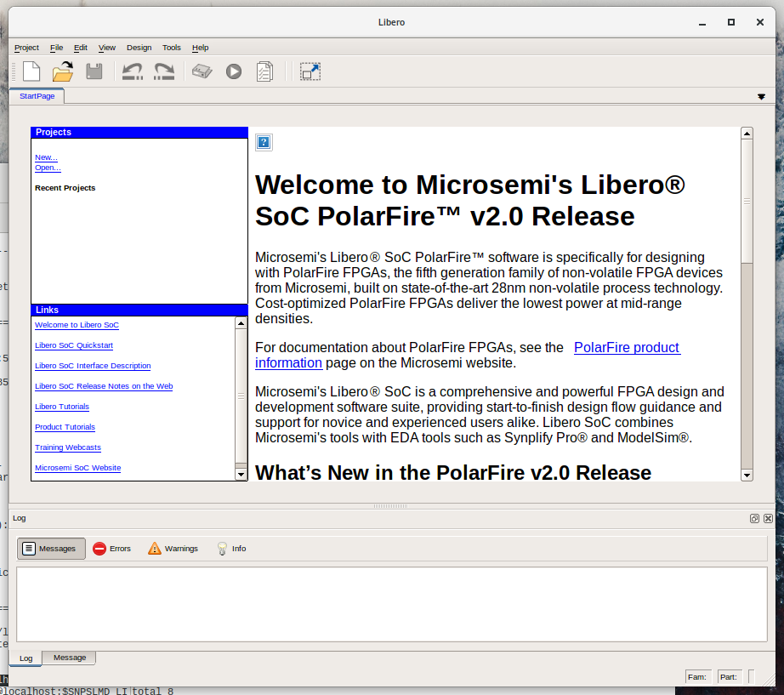Run the design flow with the play icon
This screenshot has height=695, width=784.
233,71
